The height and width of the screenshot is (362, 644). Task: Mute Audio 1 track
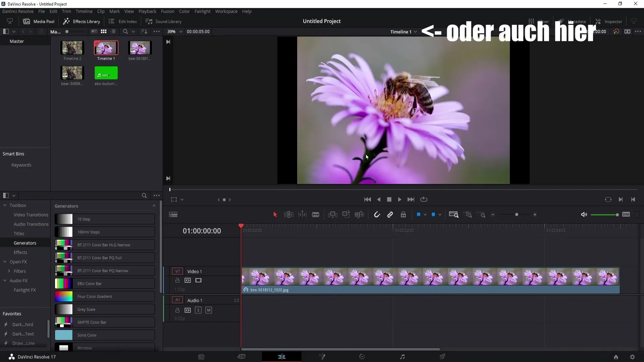pos(209,310)
